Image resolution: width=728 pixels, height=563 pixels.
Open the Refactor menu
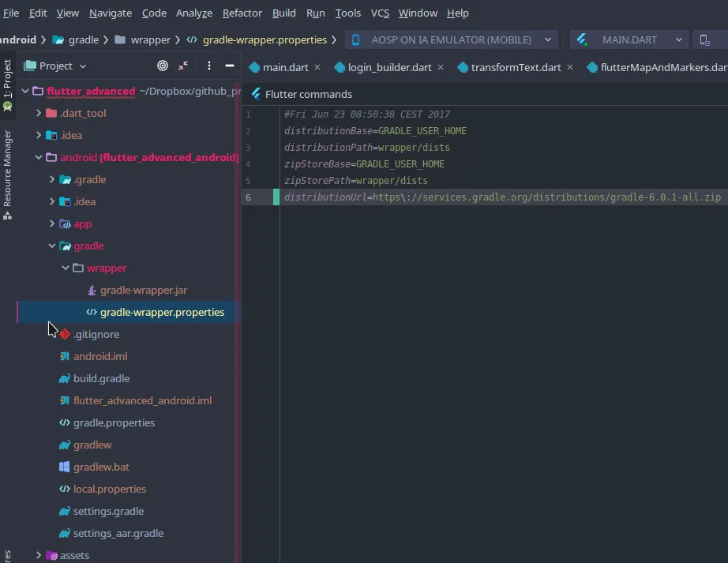[x=242, y=13]
